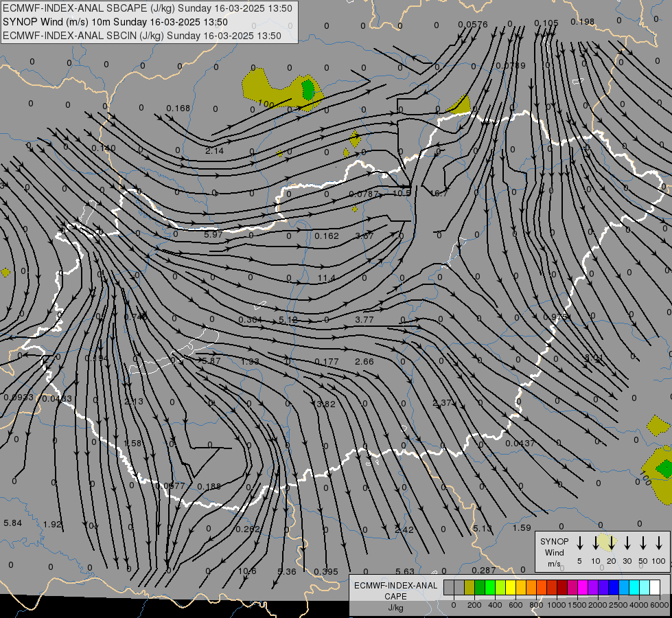
Task: Pick the white CAPE legend swatch
Action: [655, 587]
